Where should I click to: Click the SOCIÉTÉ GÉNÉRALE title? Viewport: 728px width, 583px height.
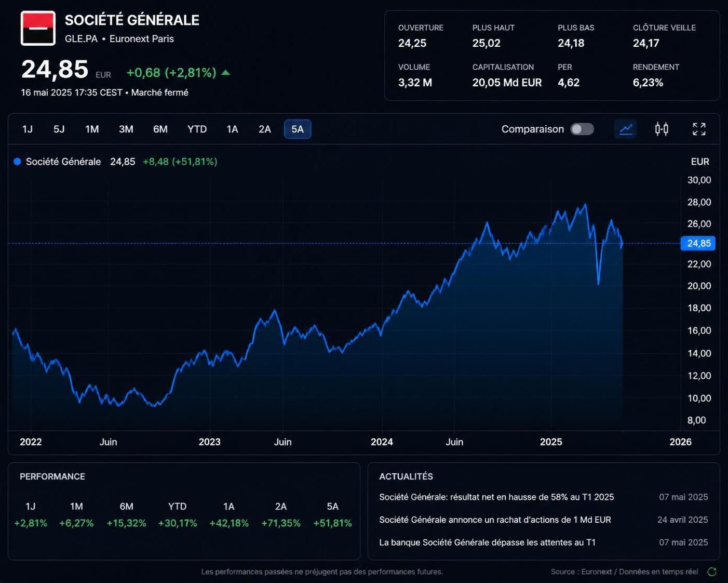coord(132,20)
